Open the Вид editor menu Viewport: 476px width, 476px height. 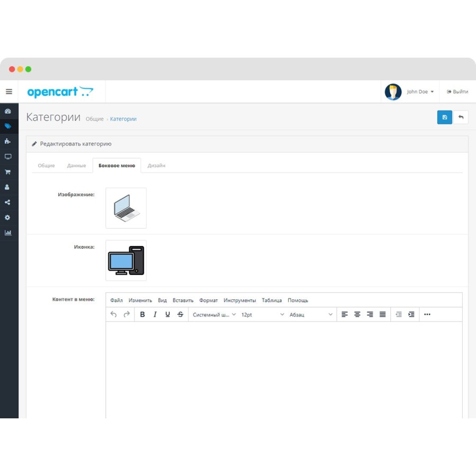(x=162, y=300)
